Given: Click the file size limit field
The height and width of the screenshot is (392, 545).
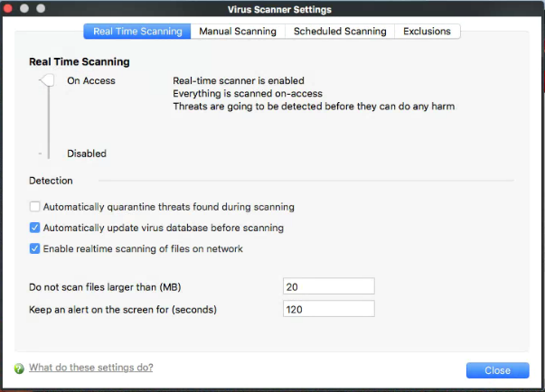Looking at the screenshot, I should point(329,286).
